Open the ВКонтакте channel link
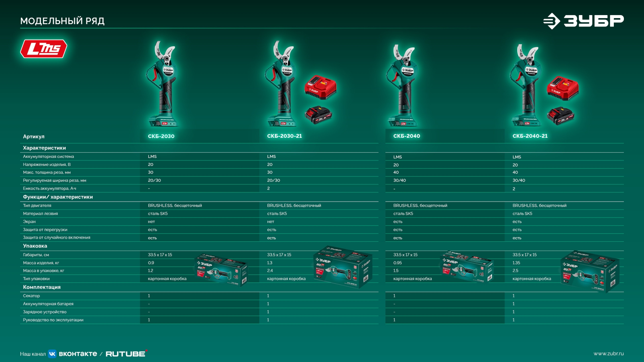This screenshot has width=644, height=362. point(78,354)
